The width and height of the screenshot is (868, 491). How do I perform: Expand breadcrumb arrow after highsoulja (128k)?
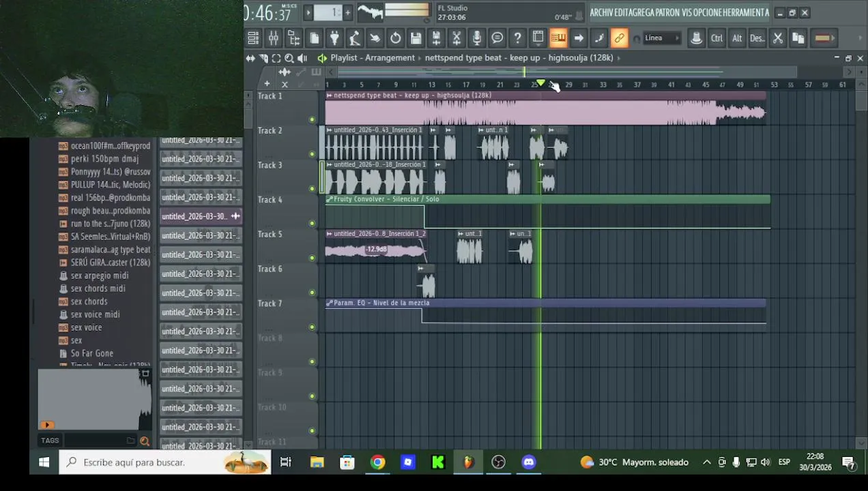618,58
